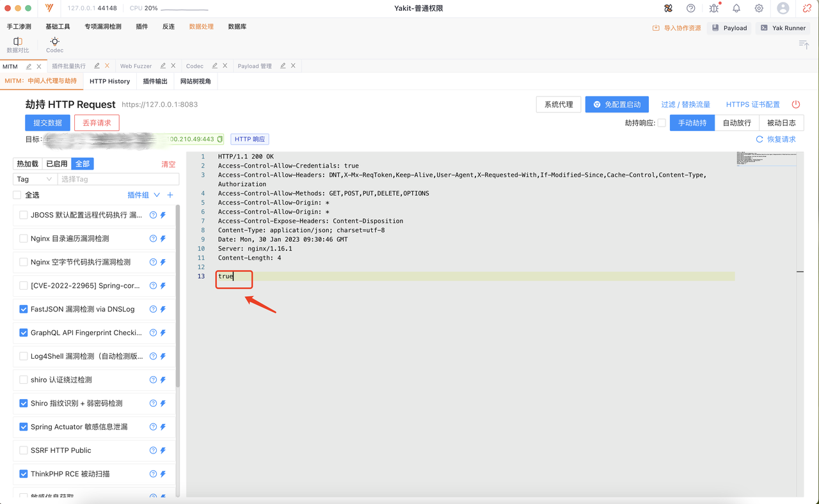
Task: Open the Codec lightbulb tool
Action: [x=54, y=45]
